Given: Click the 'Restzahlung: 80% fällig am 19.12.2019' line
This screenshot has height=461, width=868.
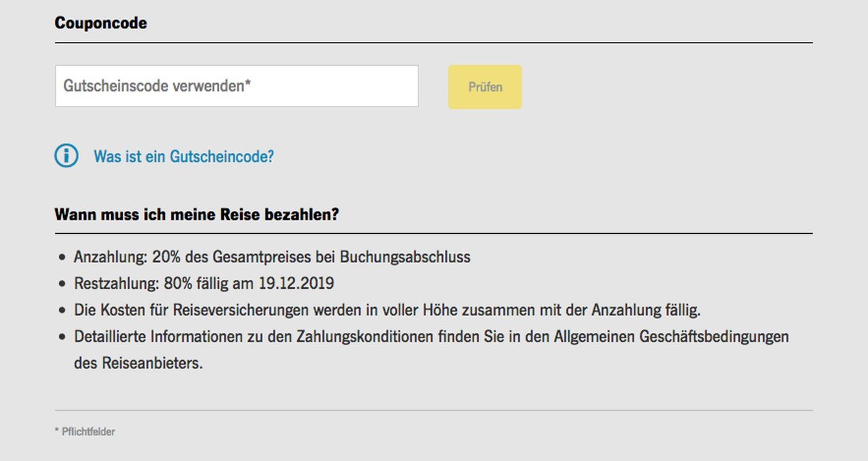Looking at the screenshot, I should point(204,283).
